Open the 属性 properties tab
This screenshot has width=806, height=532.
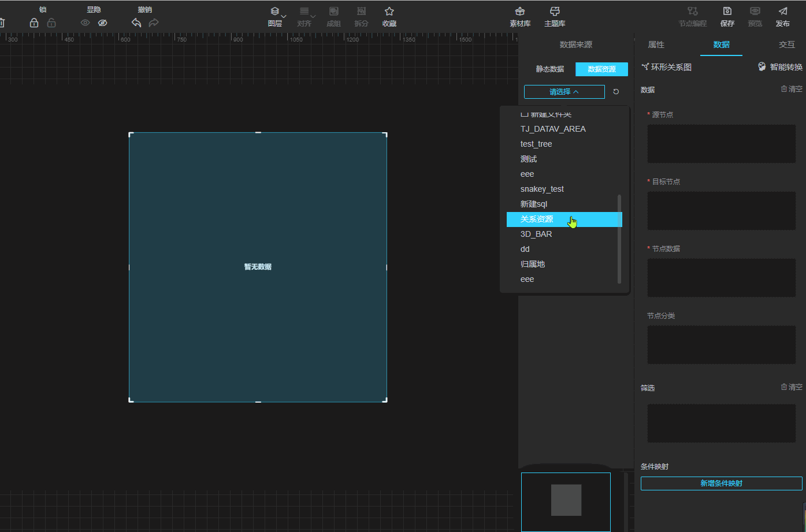[656, 44]
